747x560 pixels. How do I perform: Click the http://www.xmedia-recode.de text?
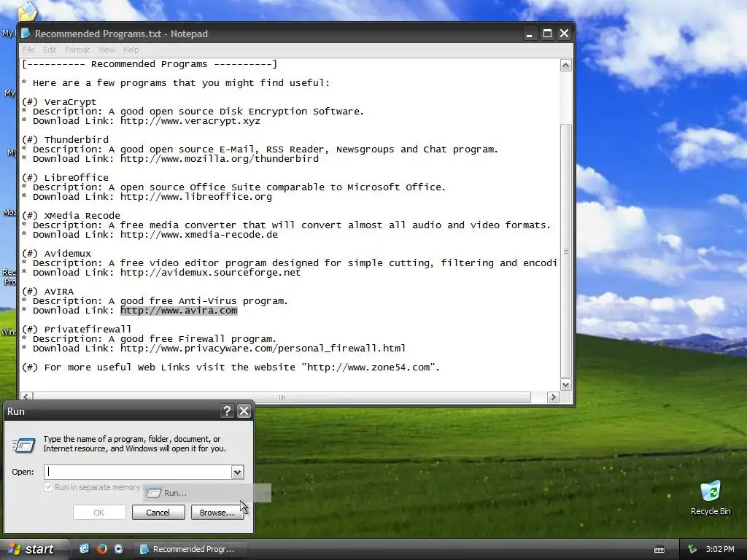point(198,235)
